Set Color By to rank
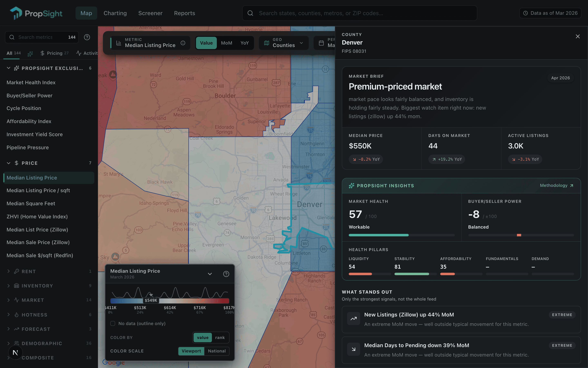The image size is (588, 368). click(220, 338)
